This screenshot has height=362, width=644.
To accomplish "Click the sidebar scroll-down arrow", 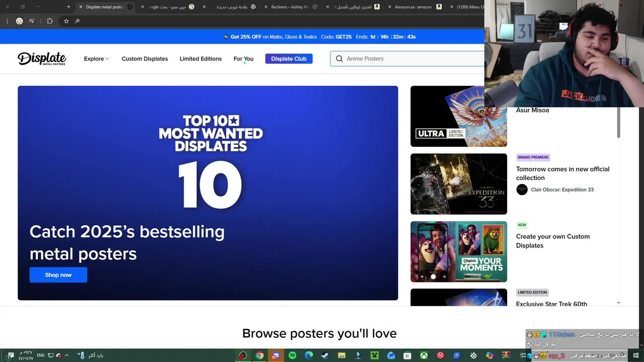I will 618,303.
